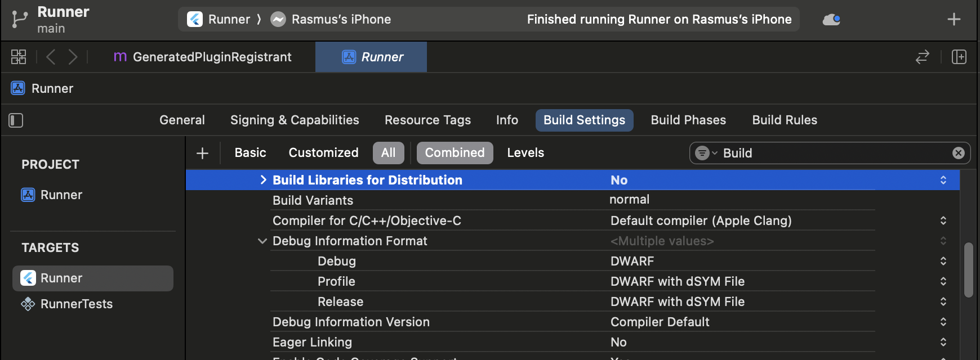Click the Build Variants value normal
This screenshot has width=980, height=360.
coord(629,200)
